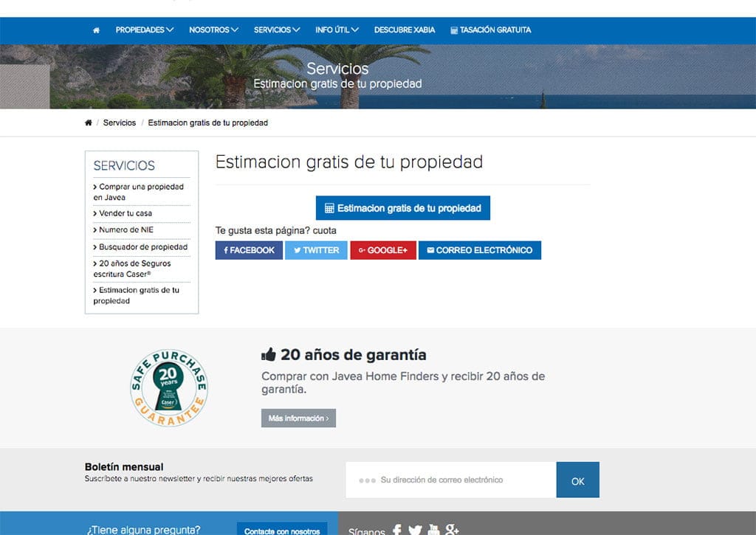Open the Google+ icon in the Síganos footer
Viewport: 756px width, 535px height.
pos(452,530)
